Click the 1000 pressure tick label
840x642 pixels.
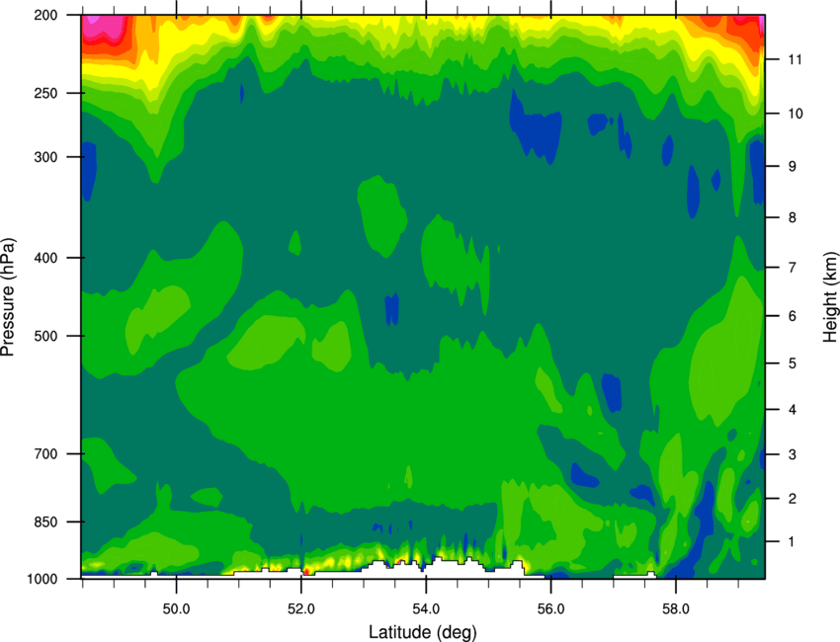click(x=42, y=579)
